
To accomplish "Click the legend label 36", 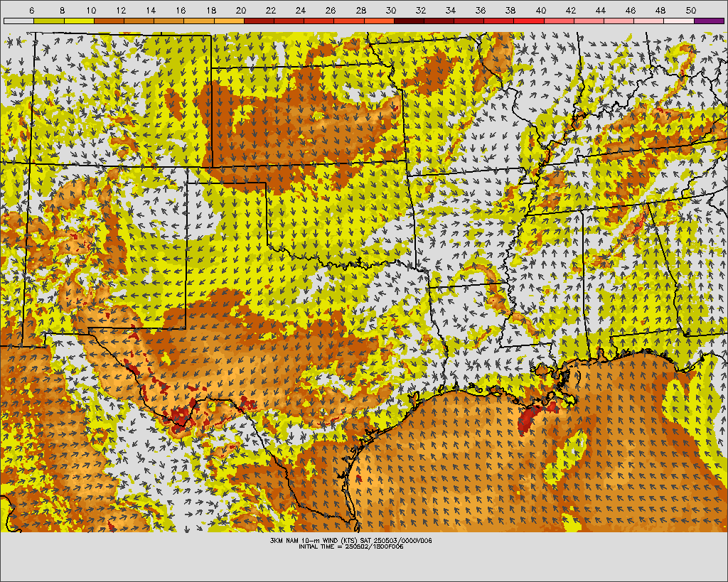I will coord(481,10).
